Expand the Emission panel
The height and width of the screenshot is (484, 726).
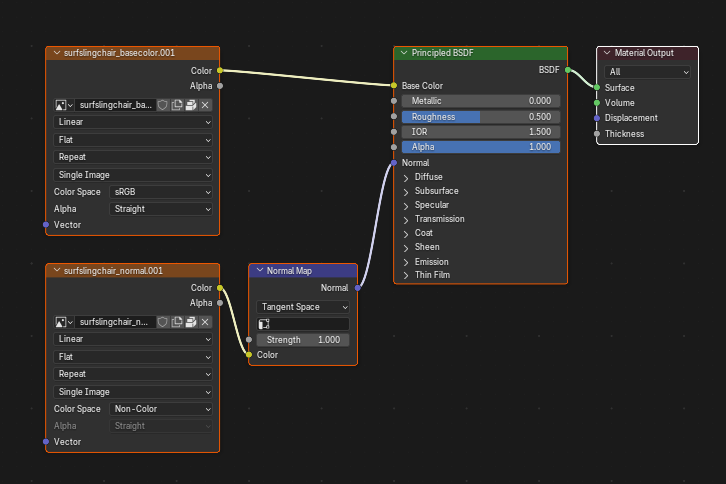point(406,262)
